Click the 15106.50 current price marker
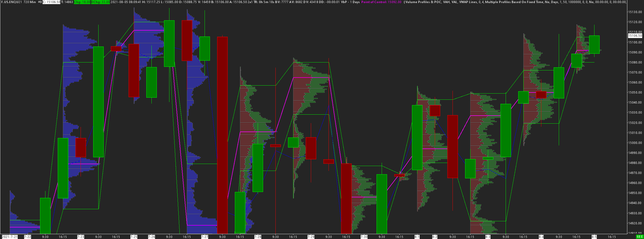 [x=635, y=36]
